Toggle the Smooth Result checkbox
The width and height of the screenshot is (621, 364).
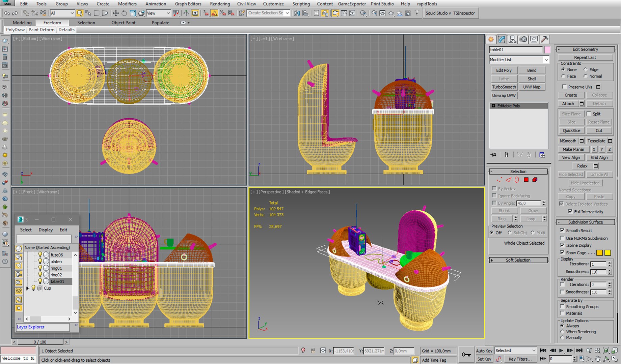tap(562, 231)
